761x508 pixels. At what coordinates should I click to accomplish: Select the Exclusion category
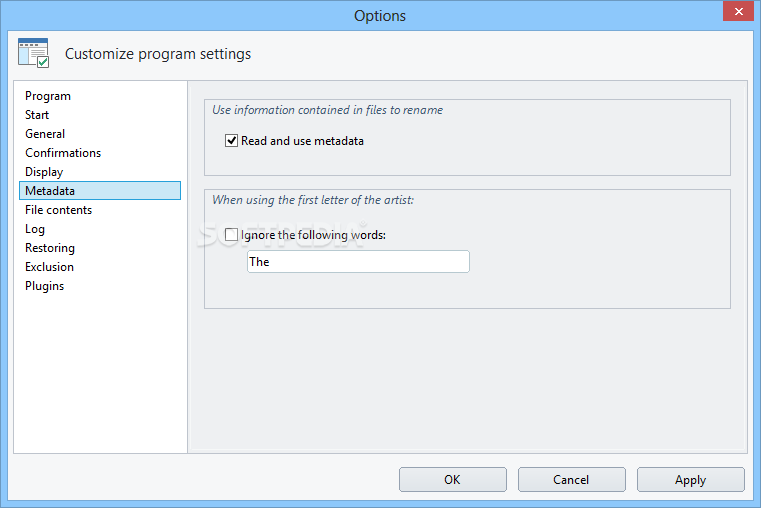tap(49, 267)
